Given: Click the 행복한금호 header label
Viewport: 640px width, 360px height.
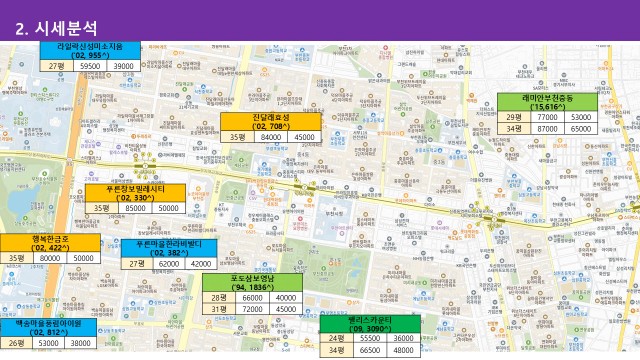Looking at the screenshot, I should click(50, 243).
